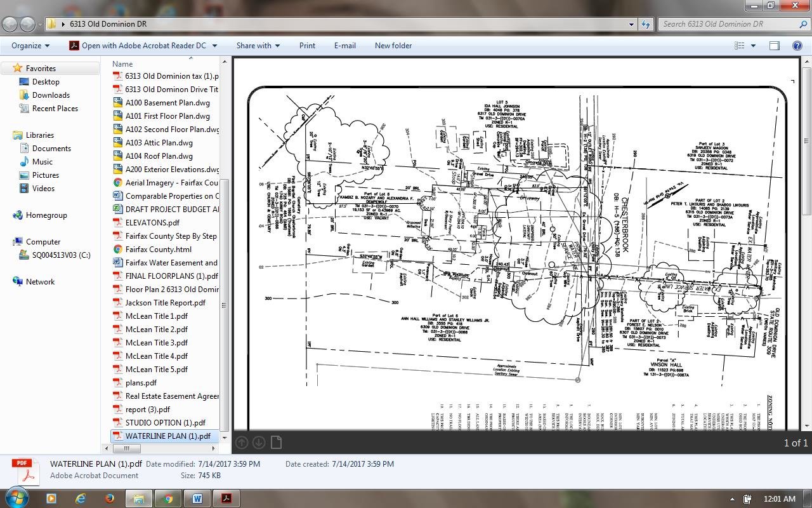Expand the Open with dropdown arrow
Screen dimensions: 812x508
pyautogui.click(x=214, y=46)
